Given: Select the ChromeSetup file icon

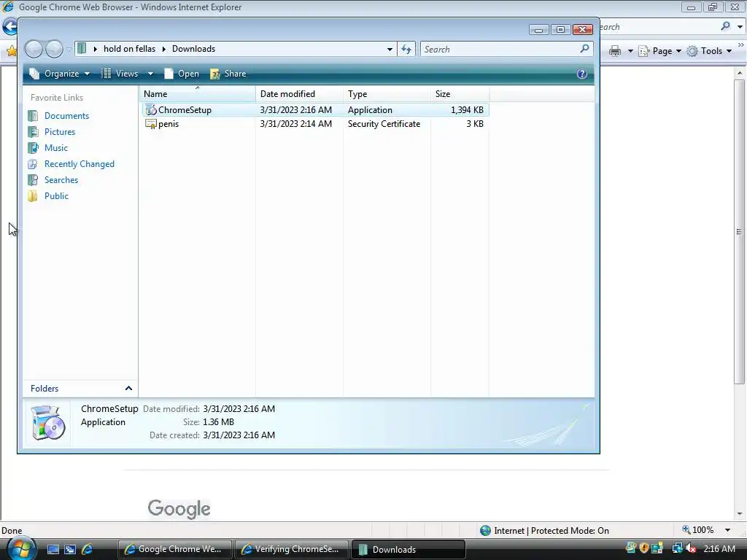Looking at the screenshot, I should 151,110.
